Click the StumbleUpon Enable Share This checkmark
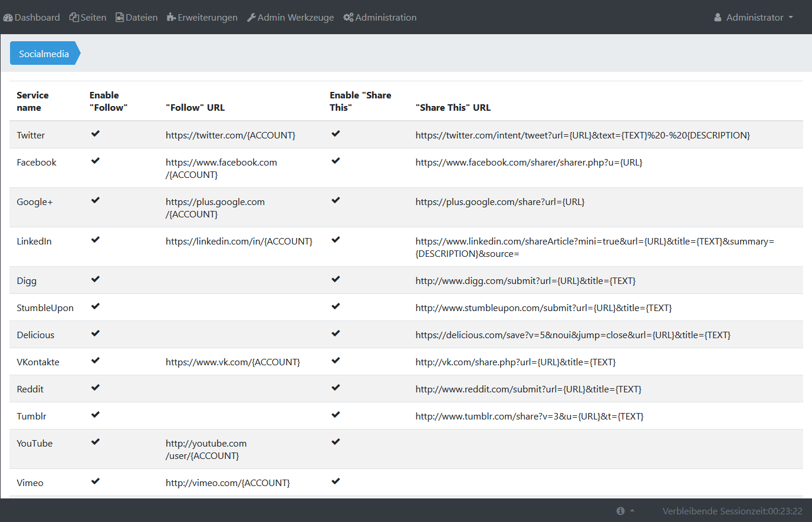812x522 pixels. tap(336, 306)
